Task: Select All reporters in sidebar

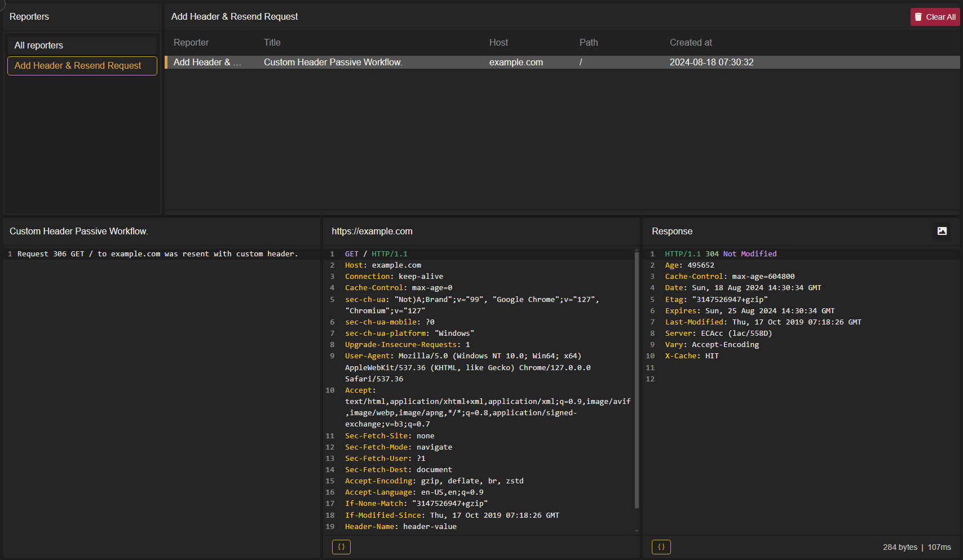Action: click(82, 45)
